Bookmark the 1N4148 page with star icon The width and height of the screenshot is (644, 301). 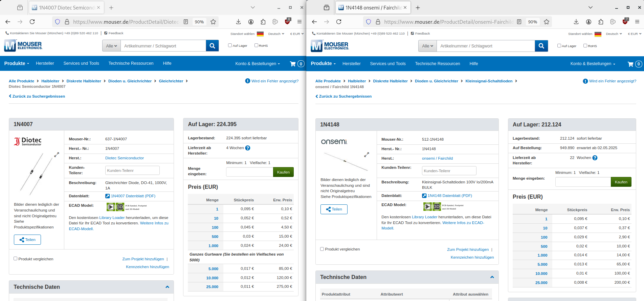coord(547,22)
